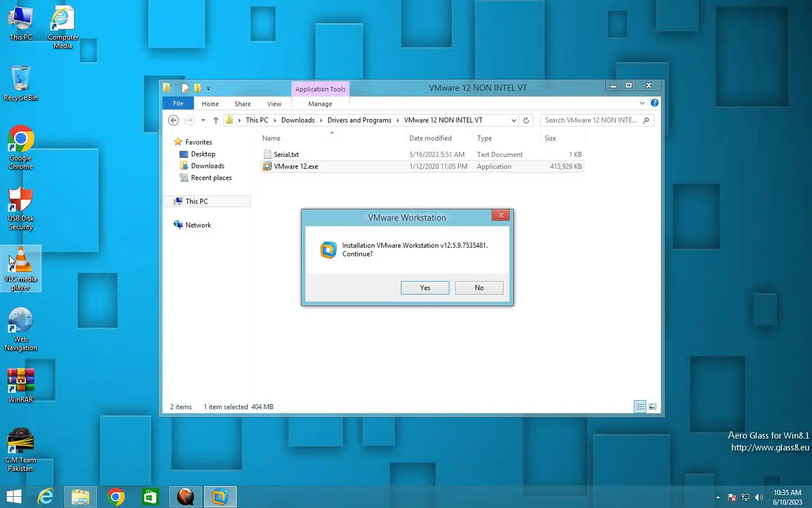Switch to large icons view layout
Viewport: 812px width, 508px height.
[x=652, y=406]
